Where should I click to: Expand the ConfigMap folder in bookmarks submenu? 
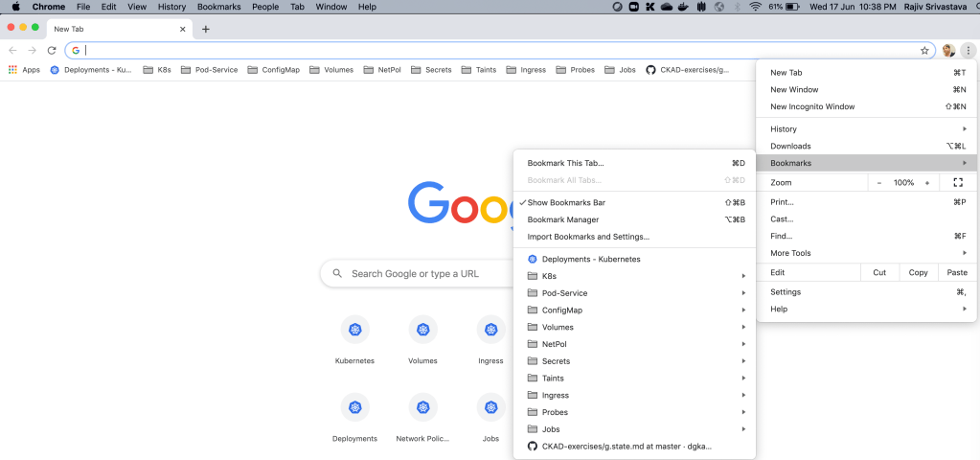point(634,310)
